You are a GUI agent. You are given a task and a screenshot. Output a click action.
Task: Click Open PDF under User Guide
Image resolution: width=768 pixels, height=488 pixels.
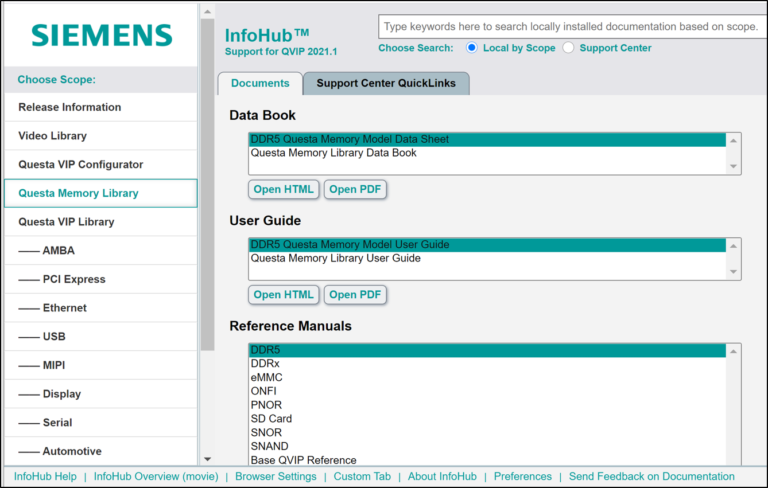pos(355,295)
